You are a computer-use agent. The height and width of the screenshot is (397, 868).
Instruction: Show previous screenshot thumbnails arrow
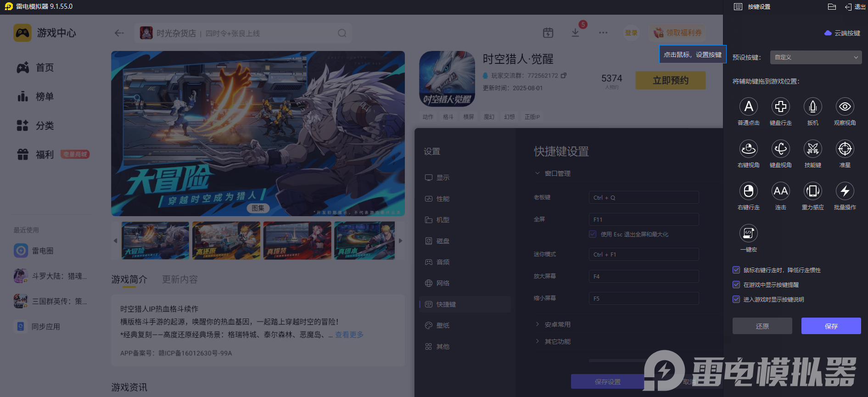(x=115, y=240)
